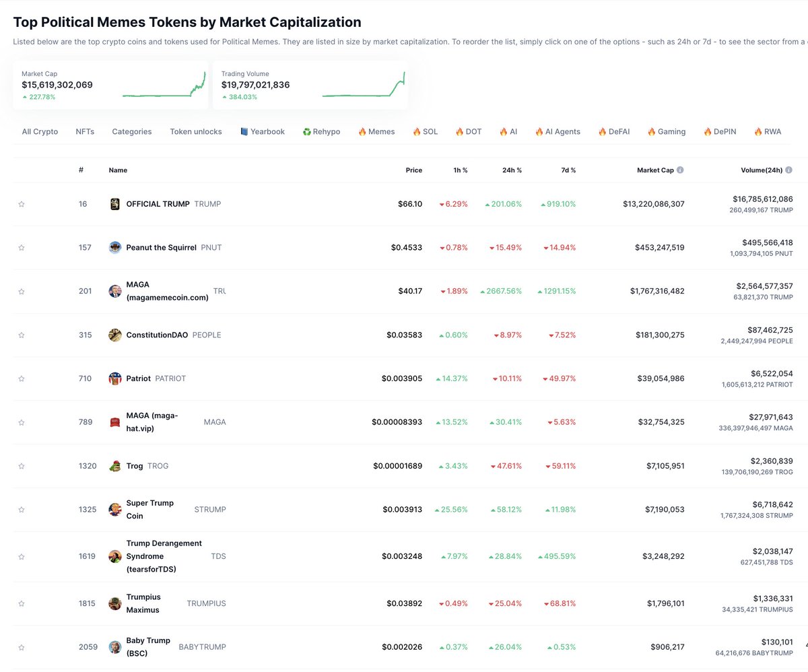
Task: Open the Trog coin page
Action: pos(135,466)
